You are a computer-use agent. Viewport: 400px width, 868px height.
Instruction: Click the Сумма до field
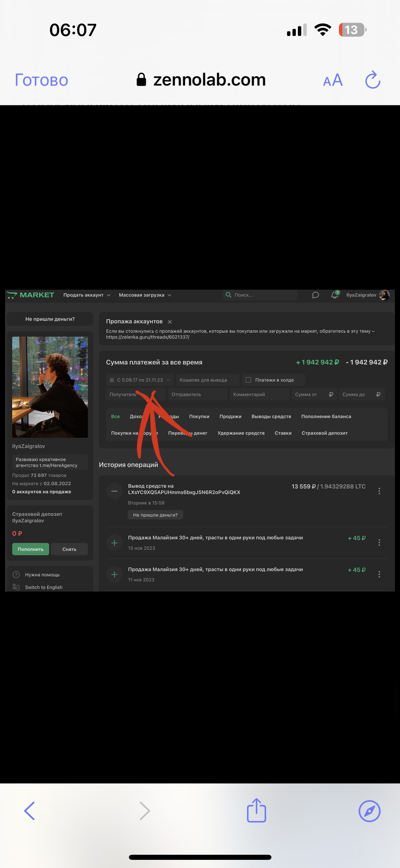click(x=362, y=394)
